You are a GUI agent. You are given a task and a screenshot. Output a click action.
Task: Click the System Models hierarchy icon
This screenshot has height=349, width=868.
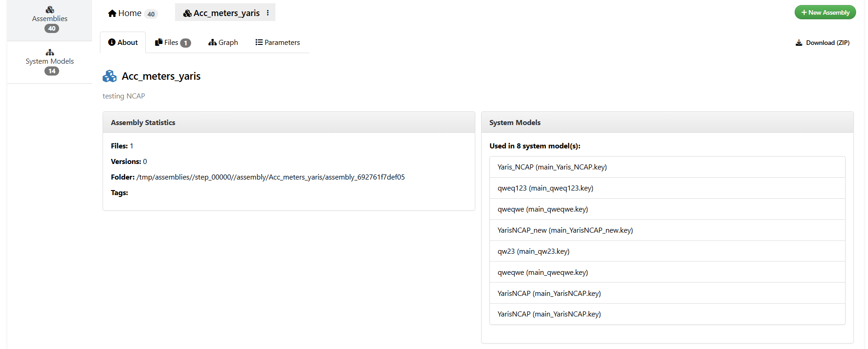click(49, 52)
